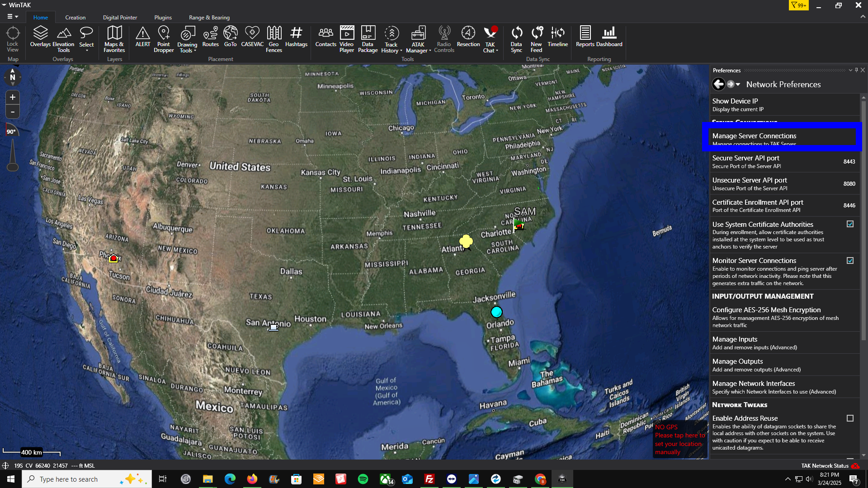Open Preferences panel options dropdown arrow

pos(850,70)
